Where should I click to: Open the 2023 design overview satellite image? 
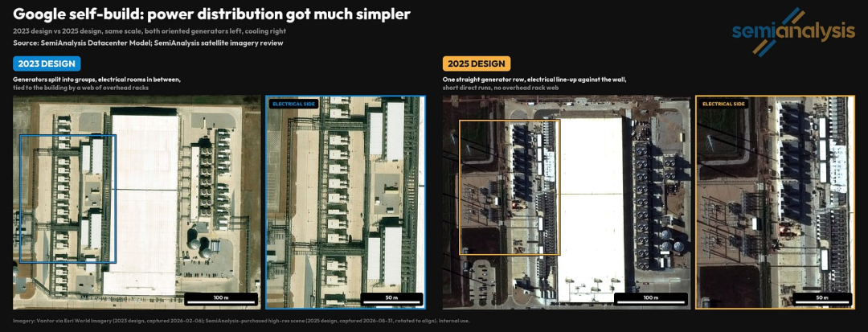(x=137, y=203)
